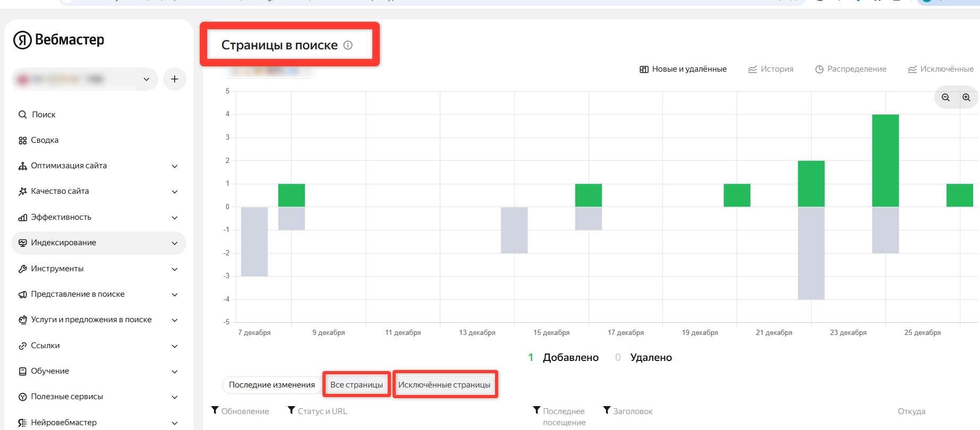Click 23 декабря axis label
Image resolution: width=980 pixels, height=430 pixels.
[x=848, y=333]
